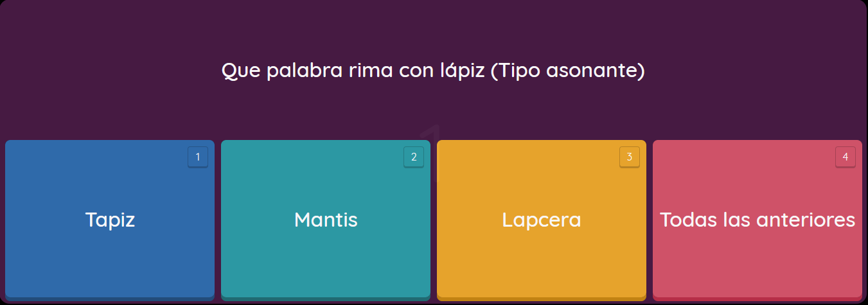Screen dimensions: 868x305
Task: Click the number 2 shortcut badge
Action: click(414, 157)
